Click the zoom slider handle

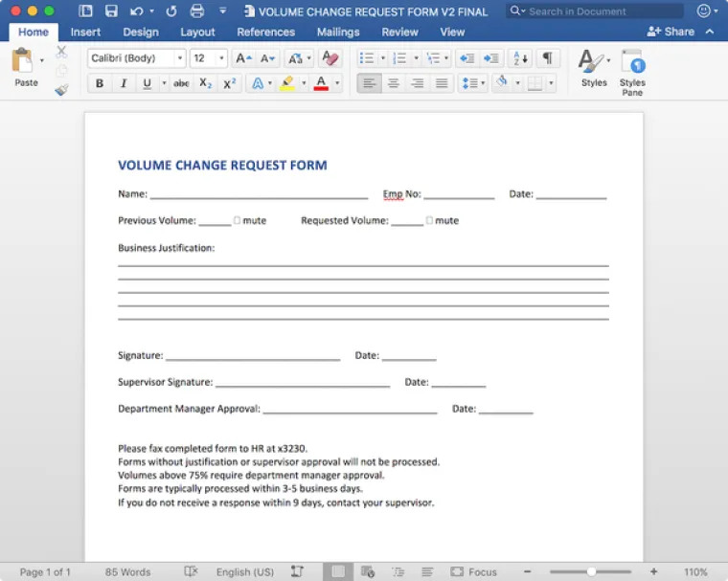click(591, 571)
